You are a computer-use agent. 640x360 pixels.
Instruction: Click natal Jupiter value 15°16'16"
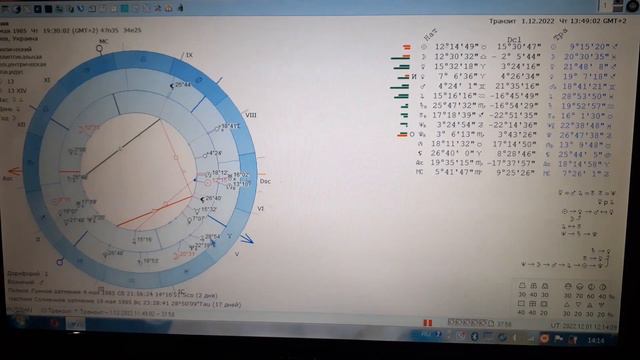456,96
